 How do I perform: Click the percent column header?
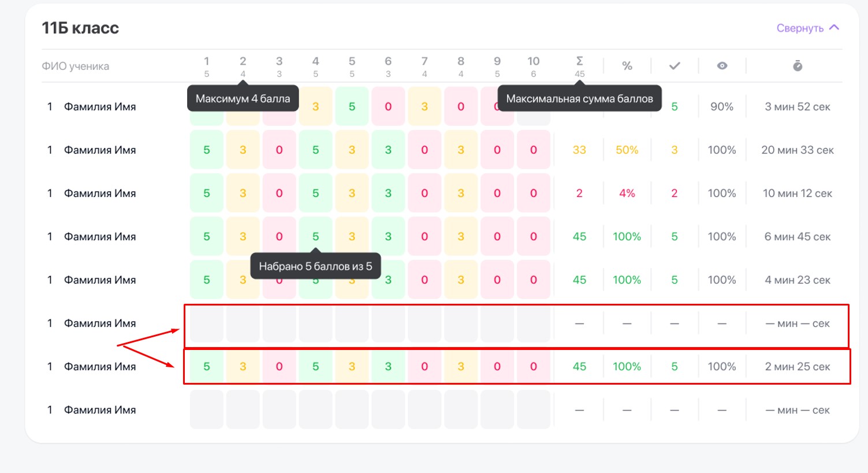coord(627,66)
